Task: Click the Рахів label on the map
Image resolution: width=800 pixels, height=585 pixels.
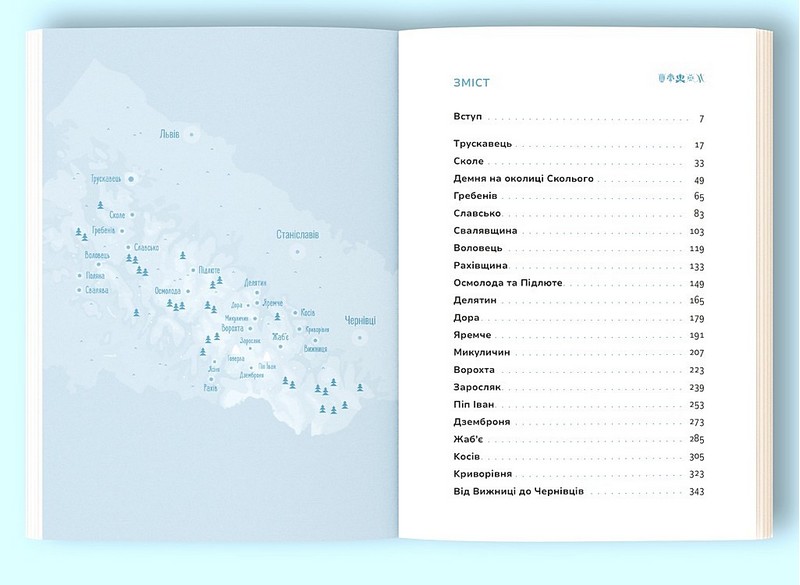Action: point(210,387)
